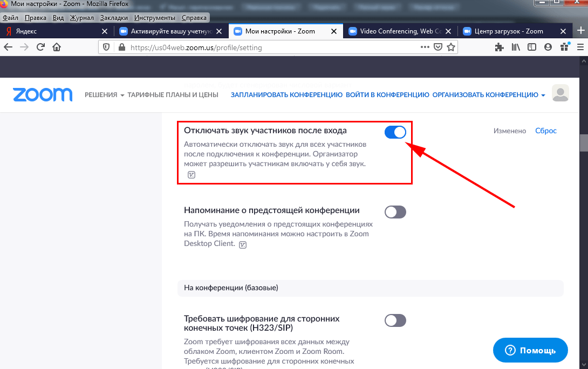Open the Firefox extensions puzzle icon
The height and width of the screenshot is (369, 588).
499,47
